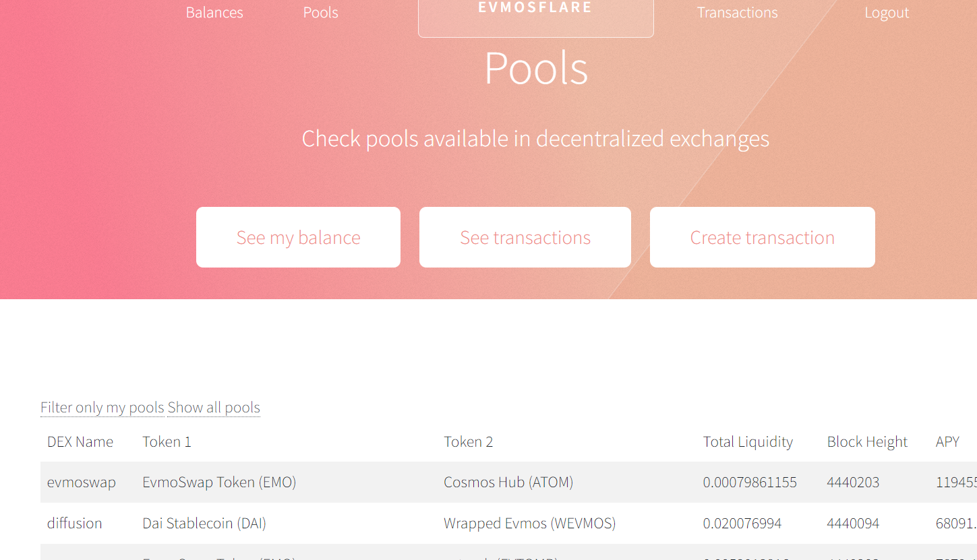Screen dimensions: 977x560
Task: Click the APY column header
Action: [947, 442]
